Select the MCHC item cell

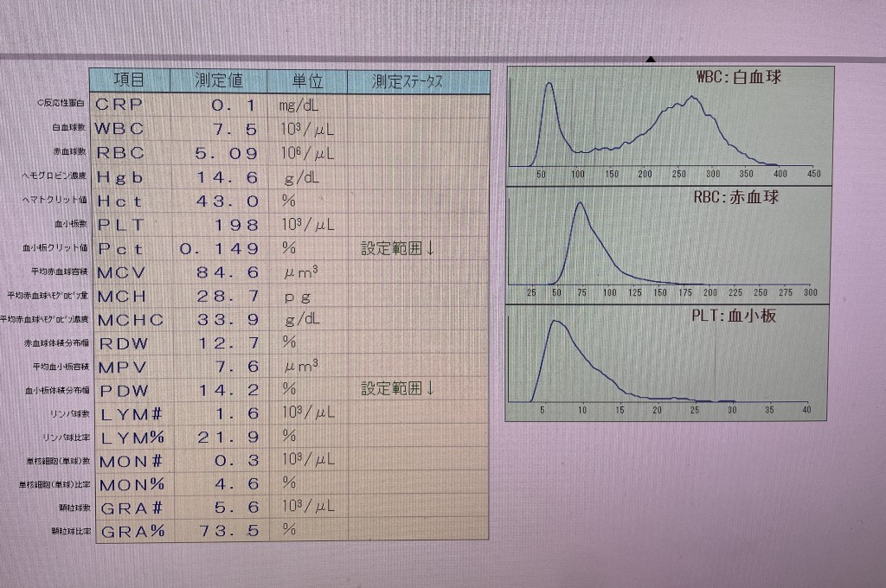click(133, 320)
